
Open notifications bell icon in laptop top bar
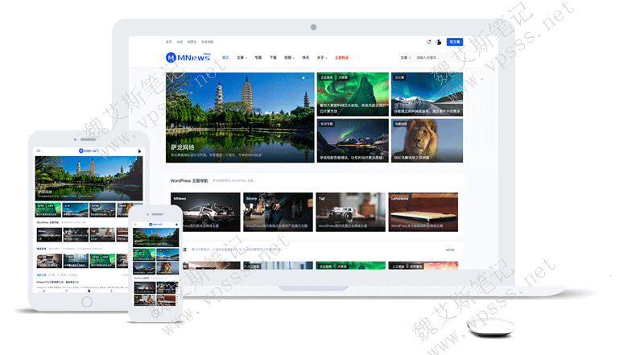[429, 42]
